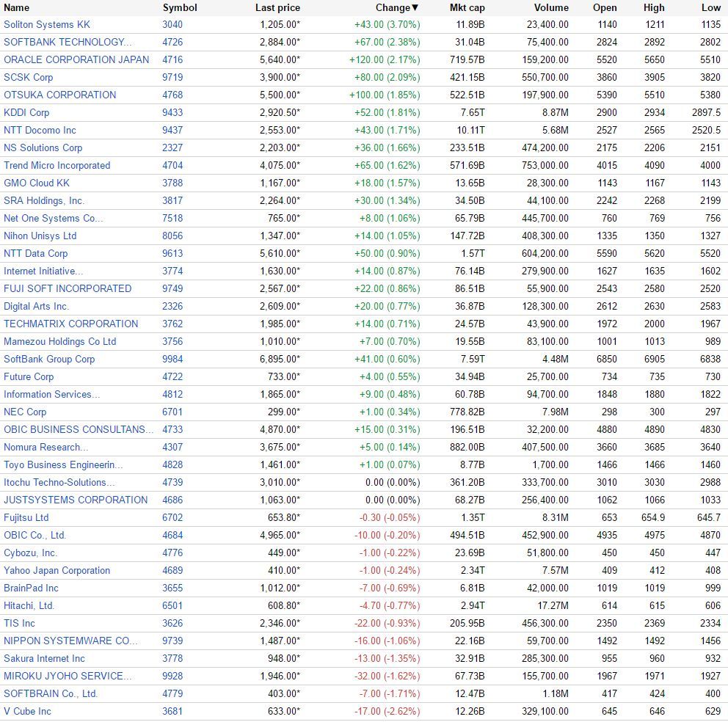Click ticker symbol 9984
Viewport: 728px width, 722px height.
(x=172, y=360)
